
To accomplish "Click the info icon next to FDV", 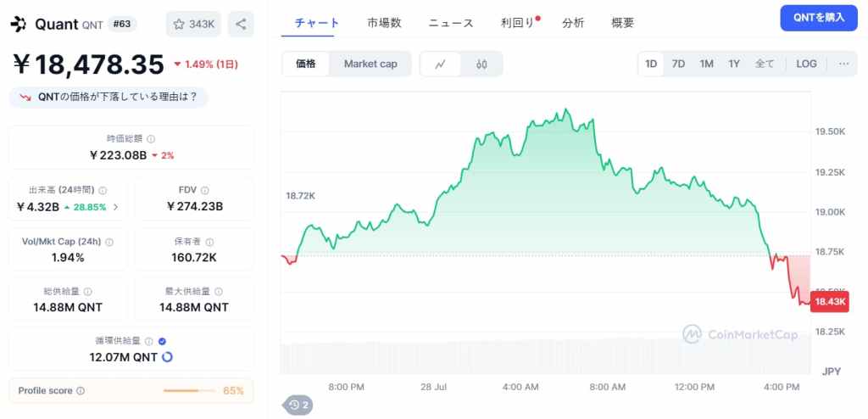I will coord(205,191).
